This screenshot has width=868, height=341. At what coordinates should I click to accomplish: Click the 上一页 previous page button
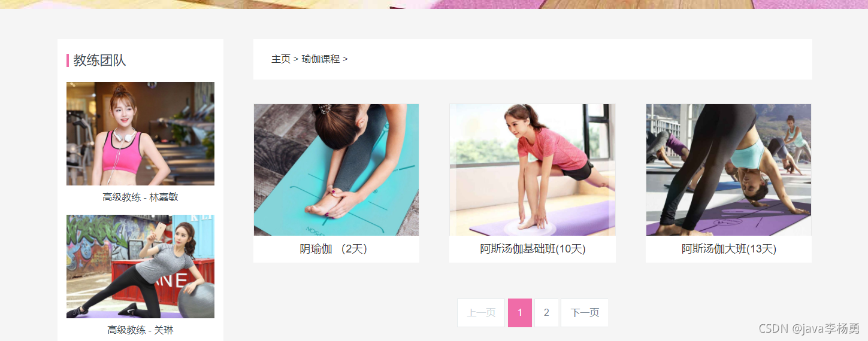point(481,313)
